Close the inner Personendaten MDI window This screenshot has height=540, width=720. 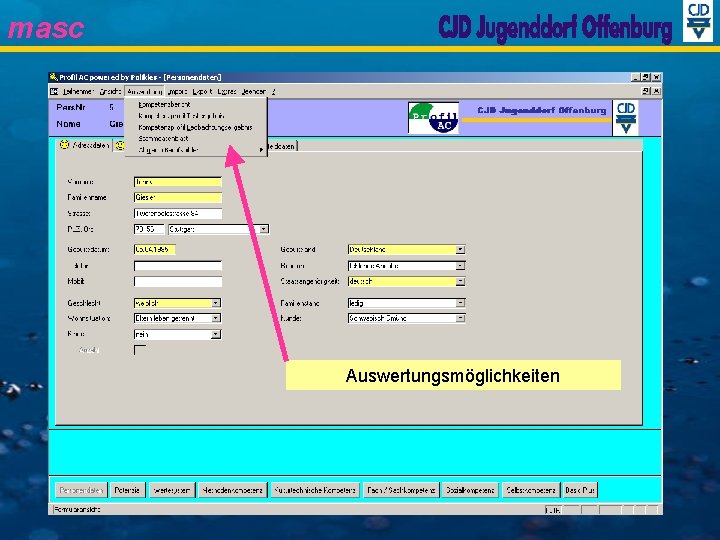(x=657, y=91)
